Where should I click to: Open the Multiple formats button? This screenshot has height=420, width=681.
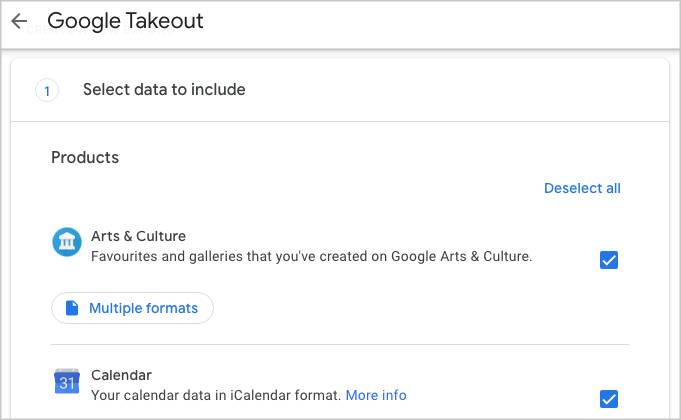tap(132, 308)
